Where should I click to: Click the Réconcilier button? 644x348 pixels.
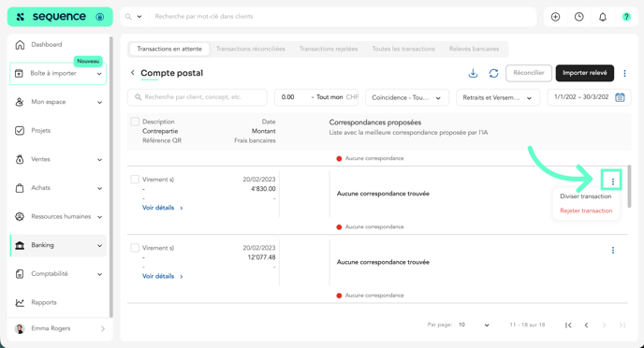click(x=529, y=73)
